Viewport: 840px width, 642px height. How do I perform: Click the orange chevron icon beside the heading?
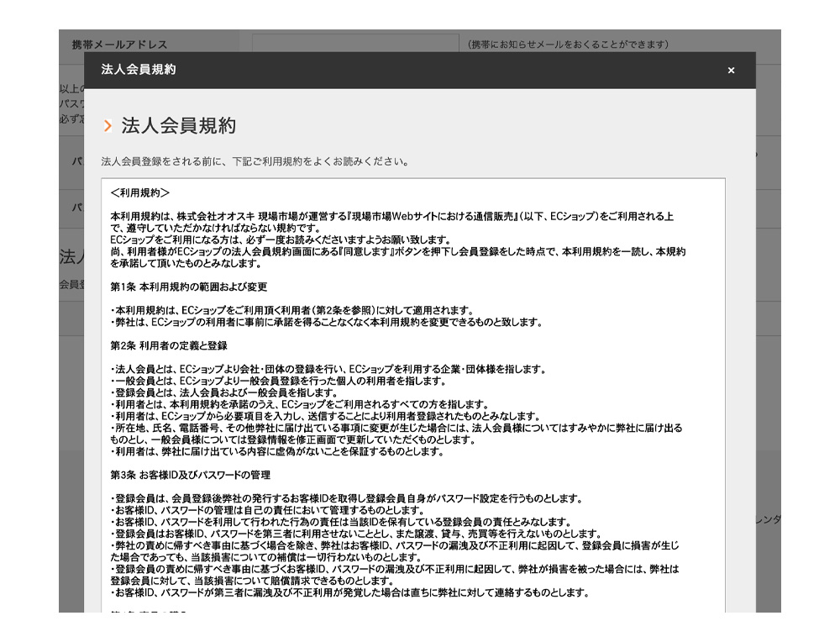pyautogui.click(x=108, y=127)
